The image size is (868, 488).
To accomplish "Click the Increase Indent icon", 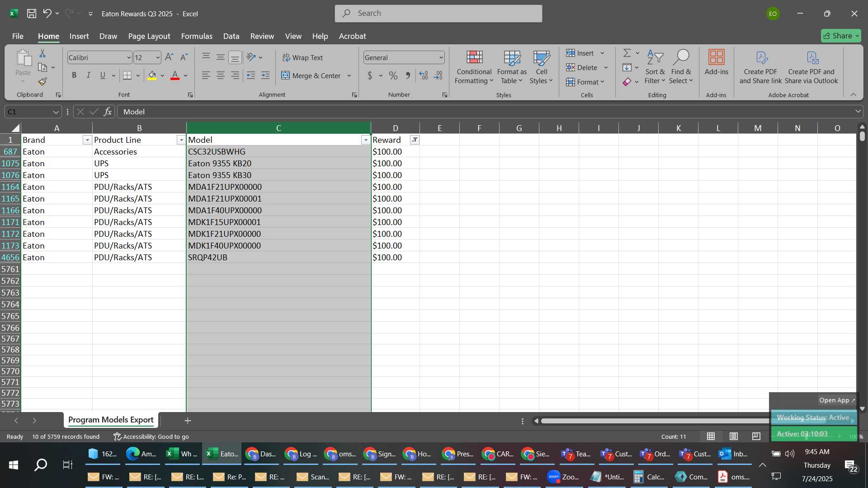I will coord(265,75).
